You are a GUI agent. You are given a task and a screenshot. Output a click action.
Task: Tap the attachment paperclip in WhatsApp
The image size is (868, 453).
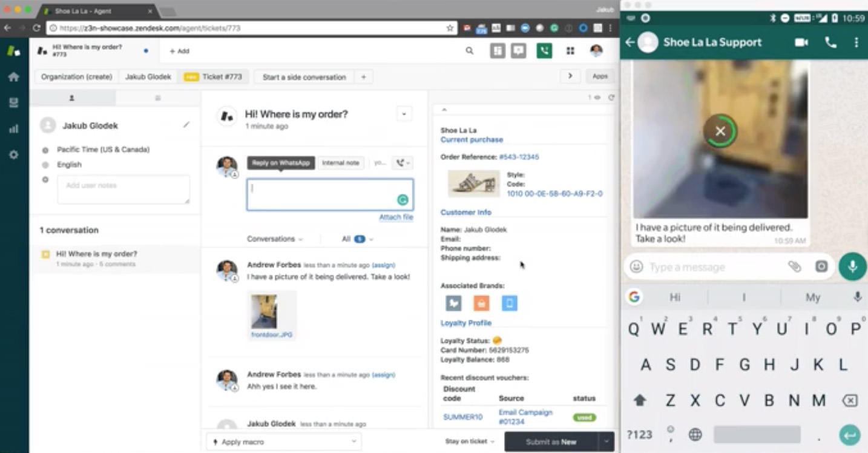pos(794,266)
